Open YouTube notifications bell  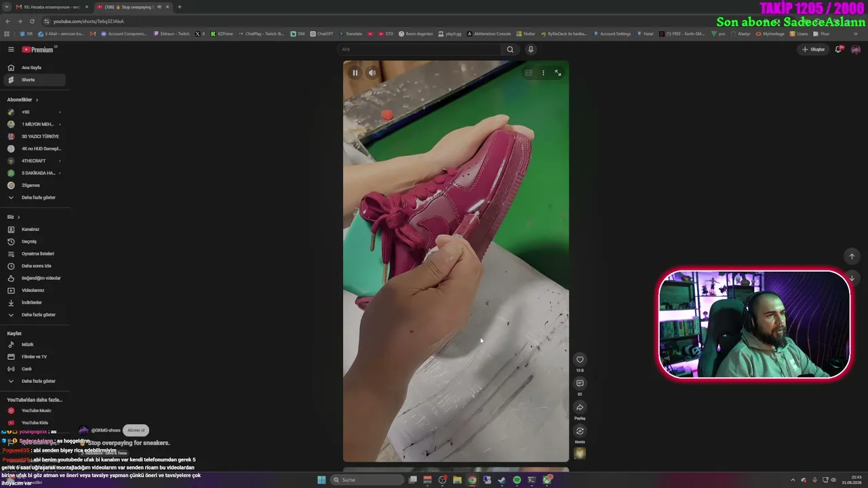(838, 49)
